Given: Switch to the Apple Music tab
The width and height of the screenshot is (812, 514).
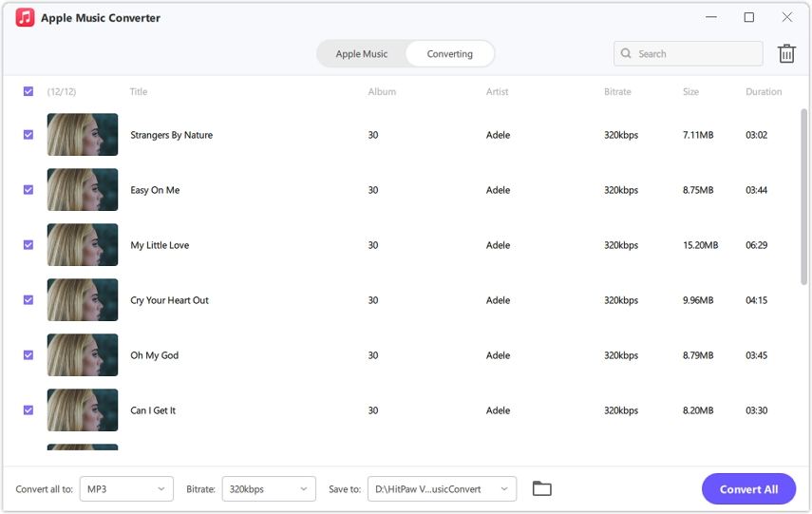Looking at the screenshot, I should (362, 53).
